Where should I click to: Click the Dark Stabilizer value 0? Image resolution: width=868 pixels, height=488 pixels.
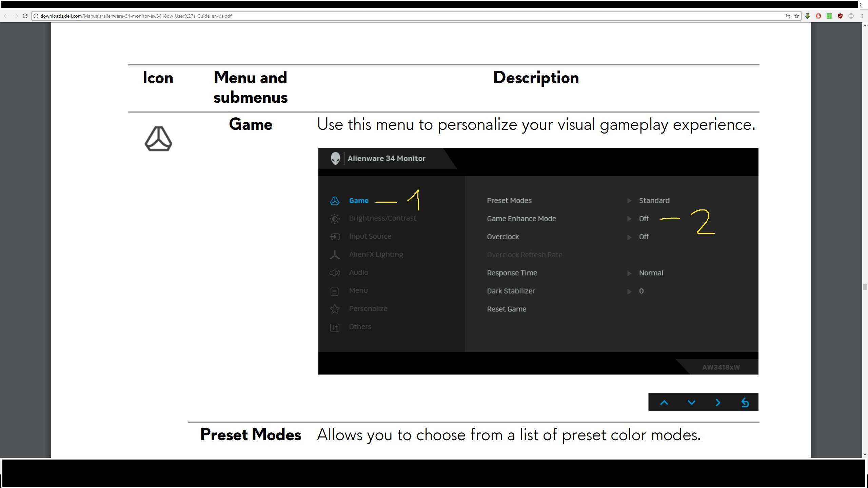point(641,291)
